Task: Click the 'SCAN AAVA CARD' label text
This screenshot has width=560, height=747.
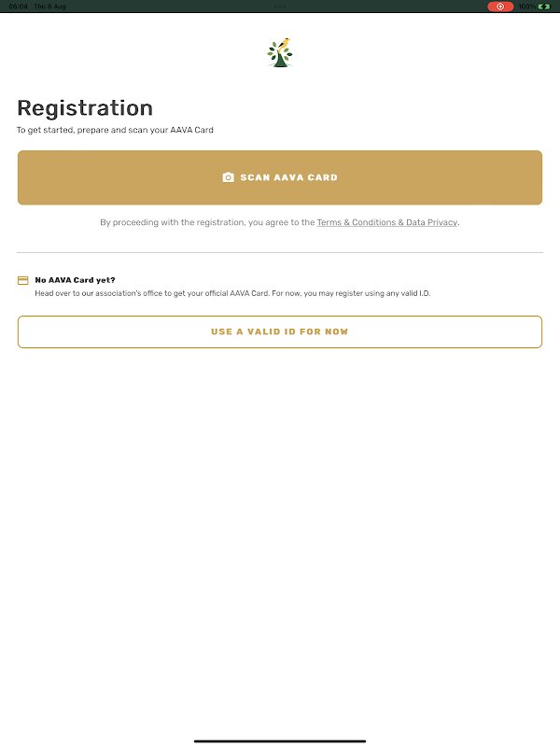Action: (288, 177)
